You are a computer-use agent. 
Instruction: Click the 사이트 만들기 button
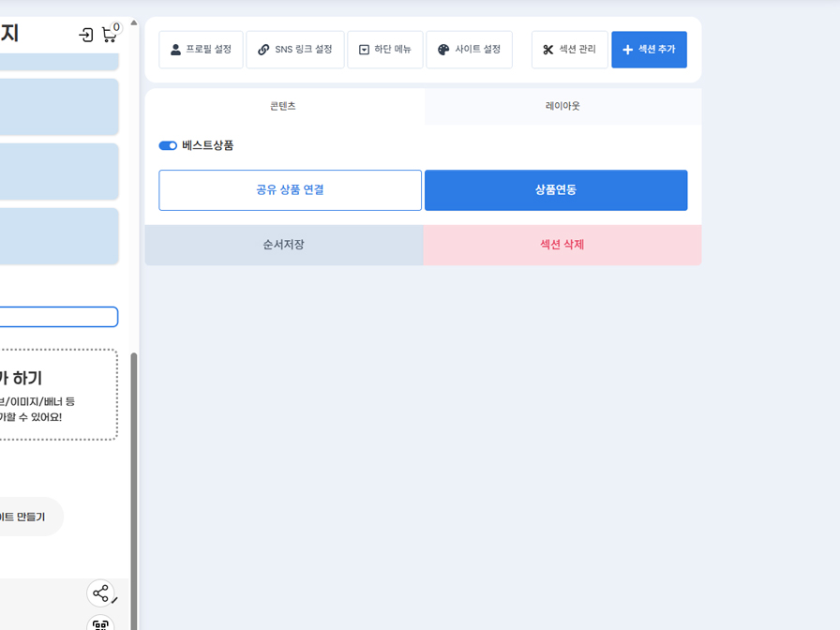[28, 517]
